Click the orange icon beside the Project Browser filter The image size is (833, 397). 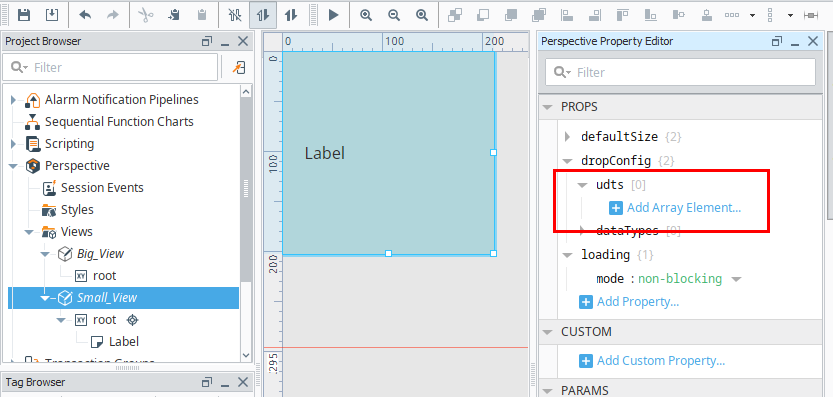tap(239, 67)
